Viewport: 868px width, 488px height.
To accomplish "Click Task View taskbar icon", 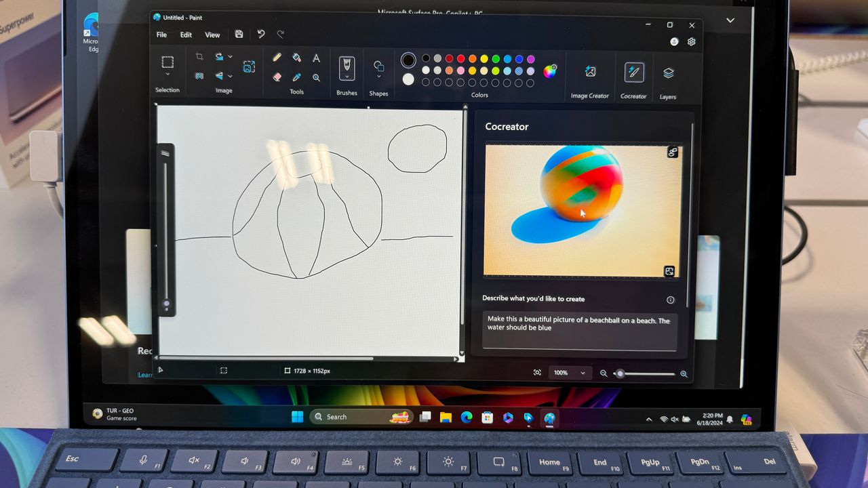I will pos(425,418).
